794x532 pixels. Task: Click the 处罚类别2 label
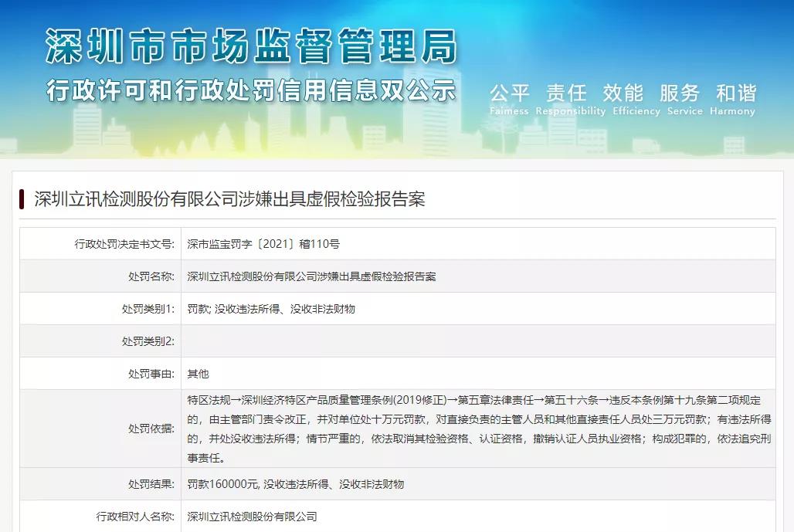point(148,341)
